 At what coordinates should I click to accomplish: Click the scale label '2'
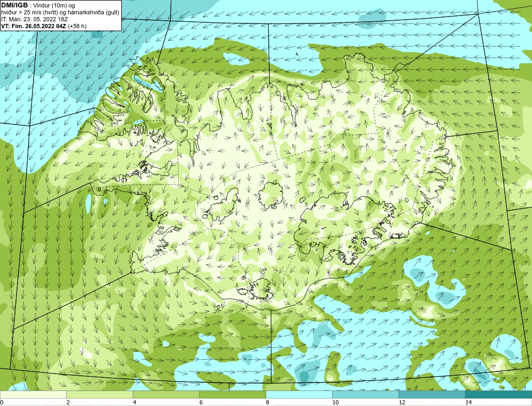[68, 402]
